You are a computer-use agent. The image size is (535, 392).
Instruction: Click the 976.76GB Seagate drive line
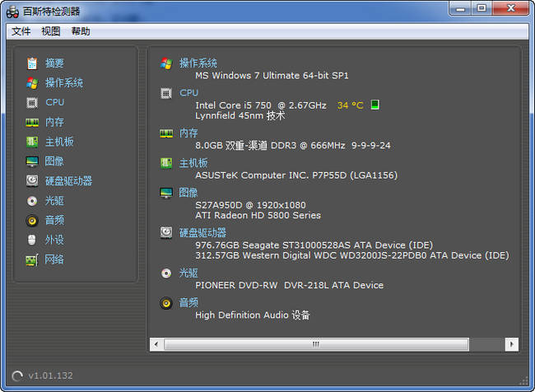coord(314,245)
